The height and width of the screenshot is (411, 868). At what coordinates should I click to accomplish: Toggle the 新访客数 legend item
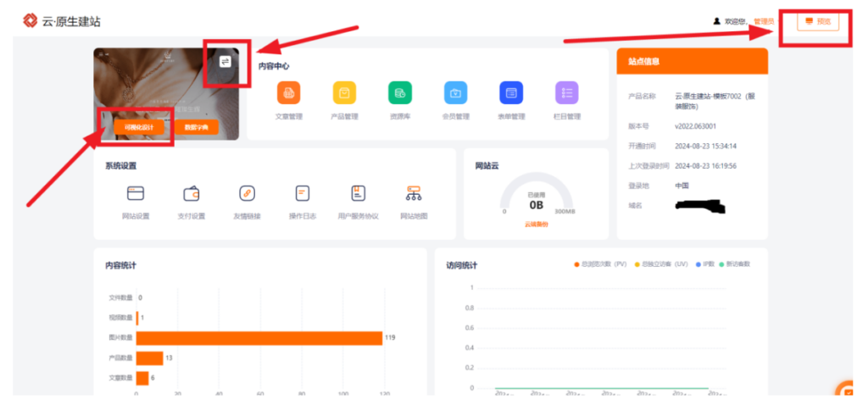point(737,264)
